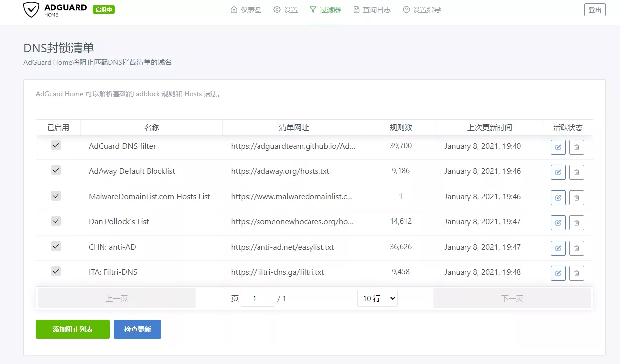Click the 9,458 rules count
This screenshot has height=364, width=620.
[x=401, y=272]
